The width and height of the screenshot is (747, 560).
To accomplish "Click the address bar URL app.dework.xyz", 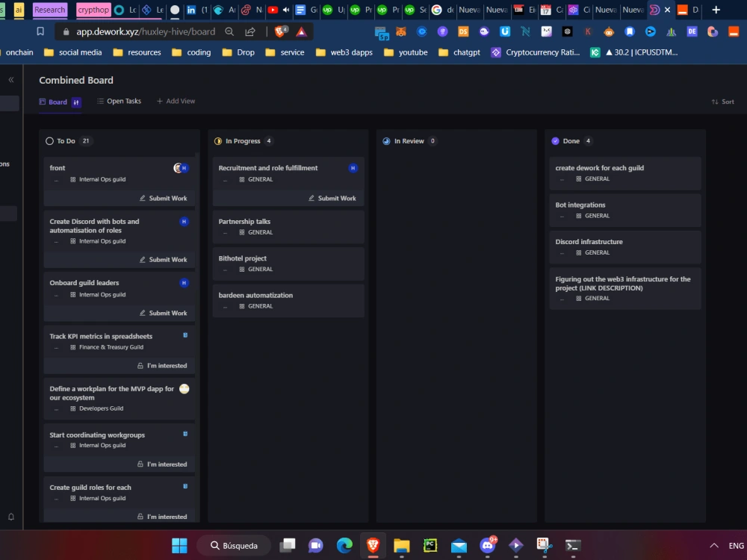I will pos(146,31).
